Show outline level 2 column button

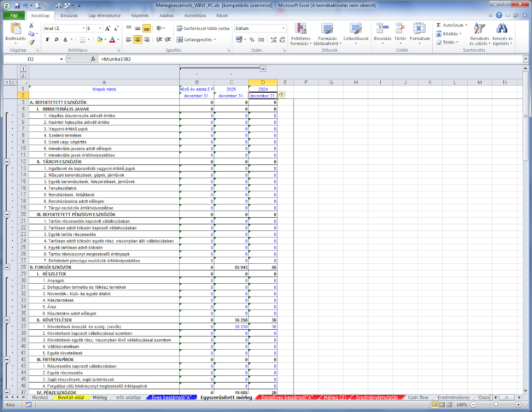pos(23,75)
